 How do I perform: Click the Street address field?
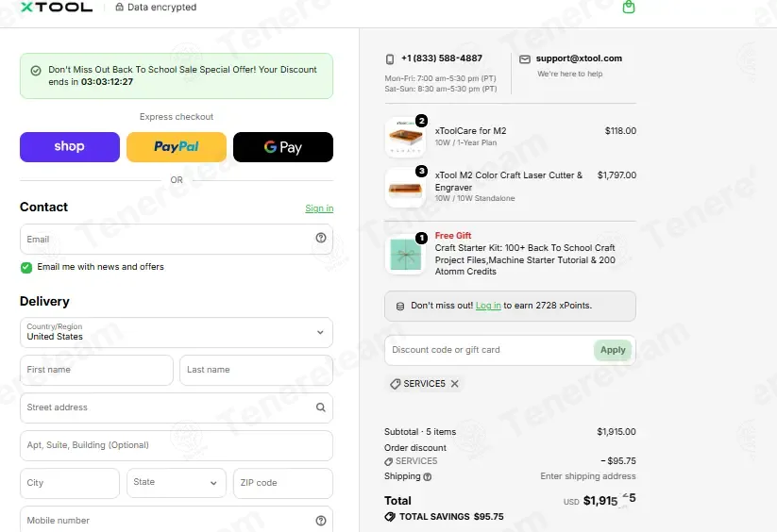[177, 407]
